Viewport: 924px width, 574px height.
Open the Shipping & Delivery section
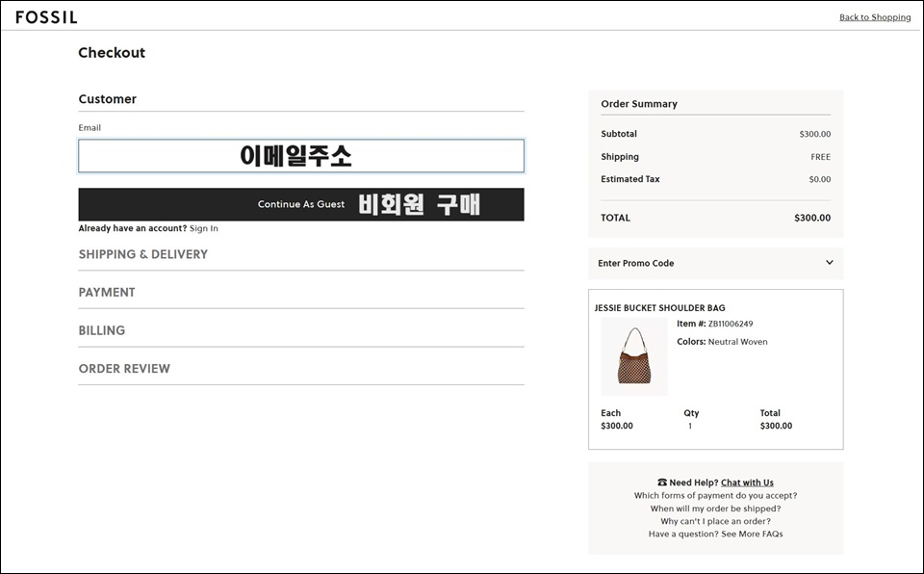(x=301, y=254)
